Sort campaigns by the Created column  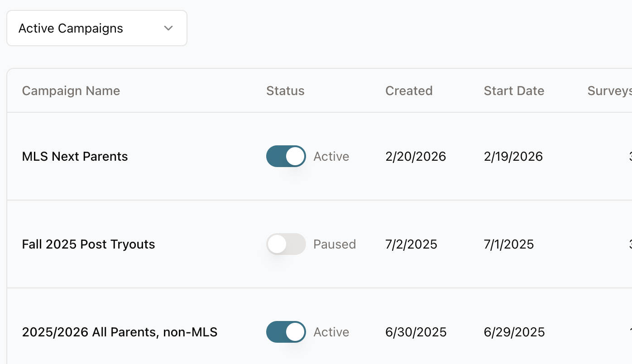[409, 91]
